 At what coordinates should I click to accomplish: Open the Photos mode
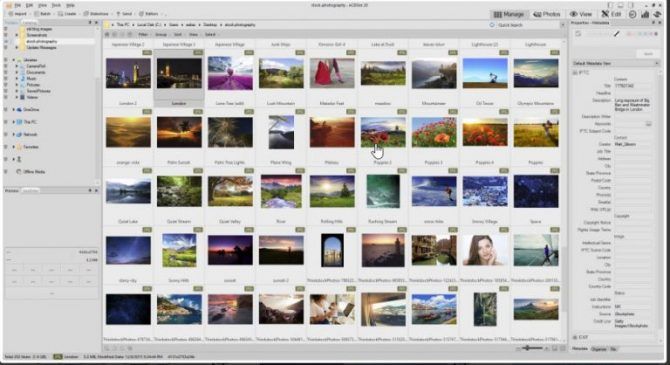point(546,14)
